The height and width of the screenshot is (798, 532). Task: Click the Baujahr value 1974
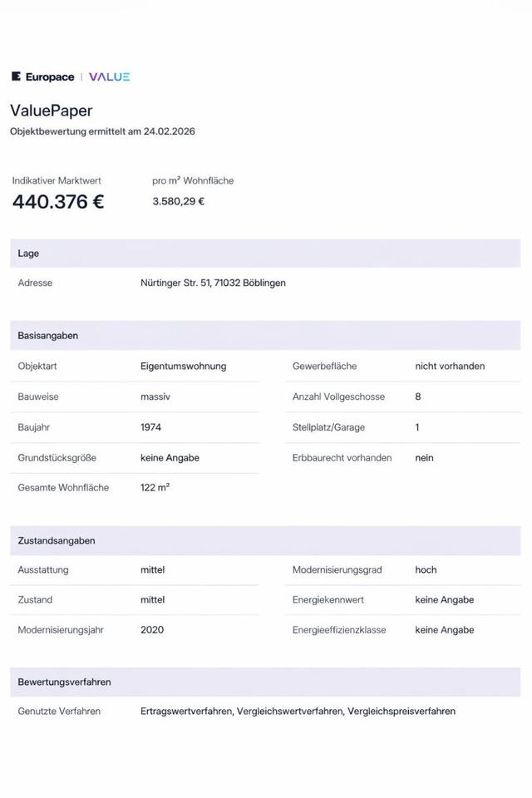tap(151, 427)
